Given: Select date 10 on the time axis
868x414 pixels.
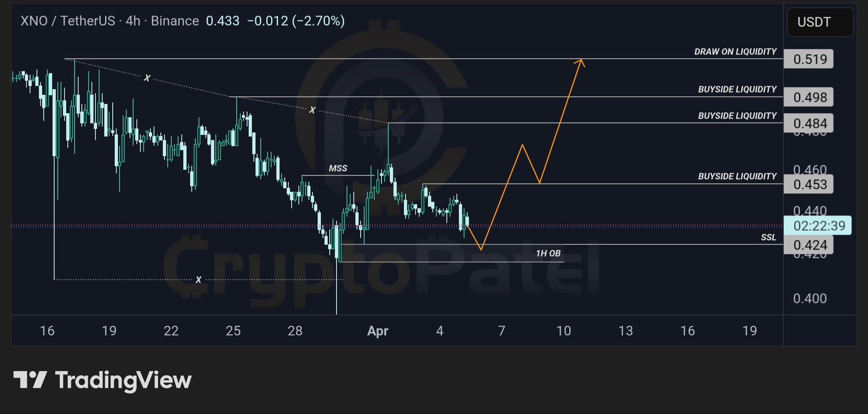Looking at the screenshot, I should tap(563, 331).
